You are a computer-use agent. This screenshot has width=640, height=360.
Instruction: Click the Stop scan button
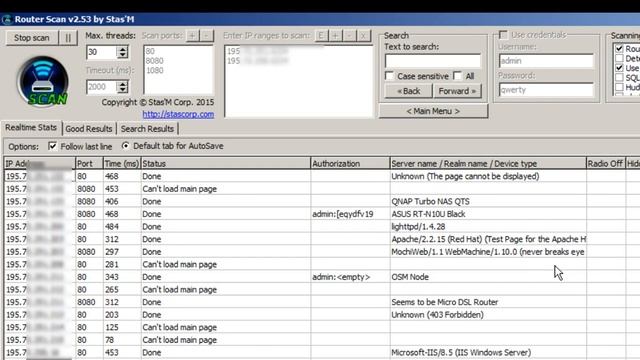coord(32,38)
